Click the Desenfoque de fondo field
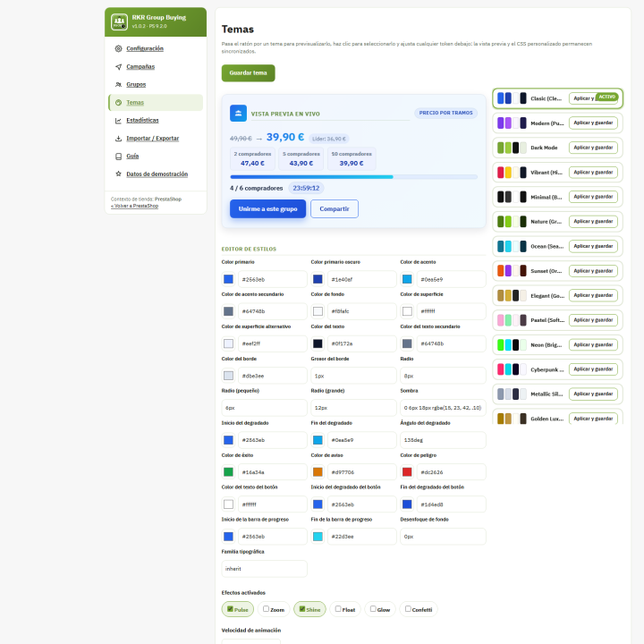This screenshot has height=644, width=644. pos(443,537)
